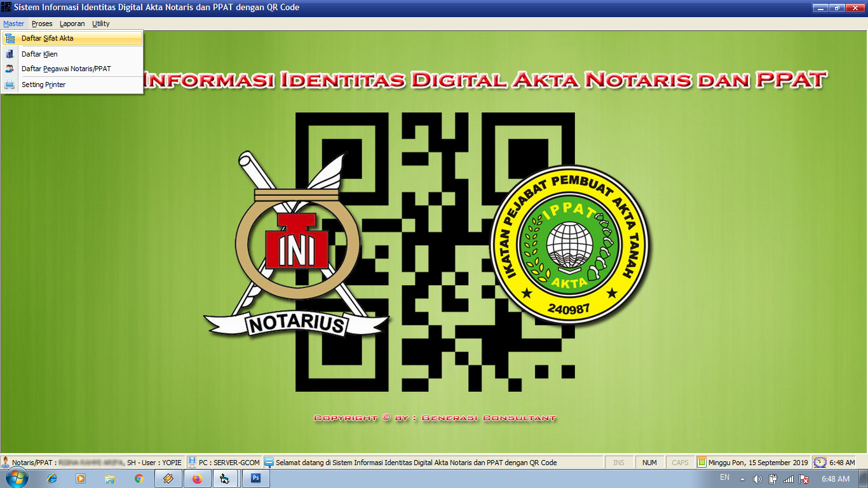The height and width of the screenshot is (488, 868).
Task: Launch Internet Explorer from taskbar
Action: click(x=52, y=478)
